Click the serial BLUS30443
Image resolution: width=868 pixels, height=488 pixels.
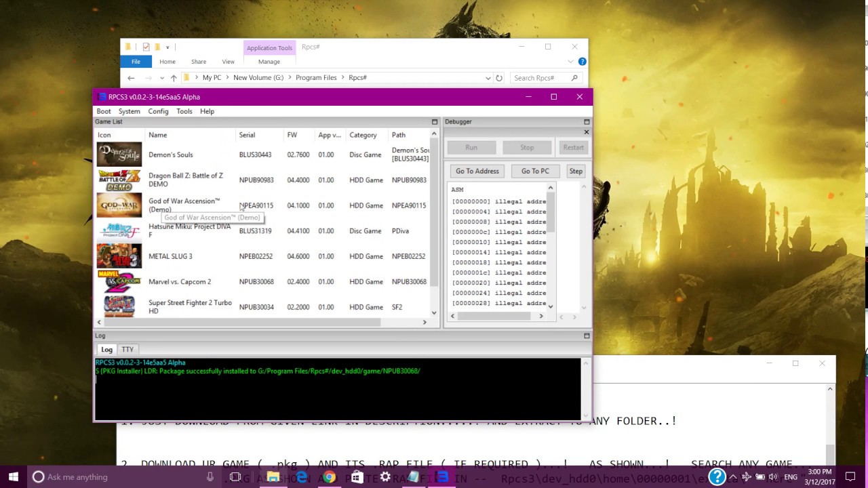point(255,155)
